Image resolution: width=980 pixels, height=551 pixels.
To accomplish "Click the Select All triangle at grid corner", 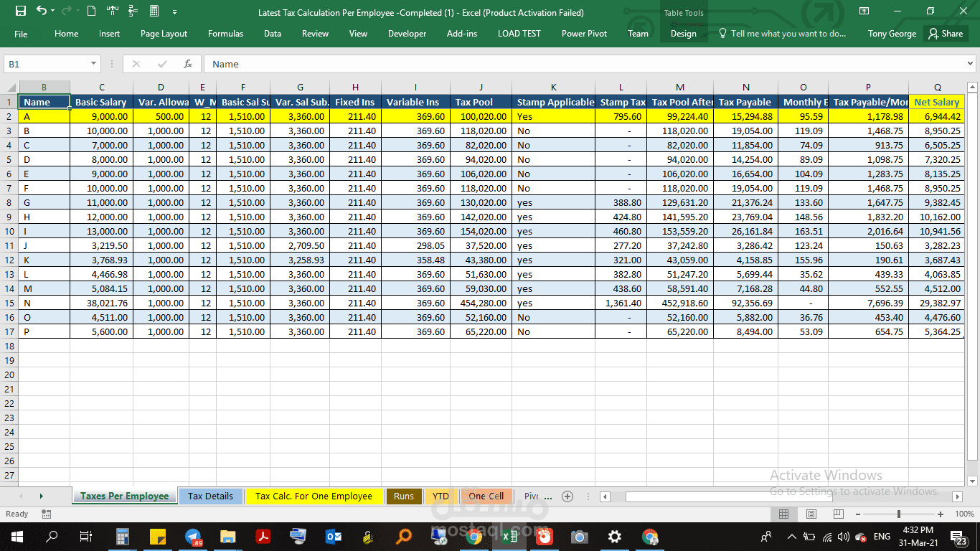I will pos(9,87).
